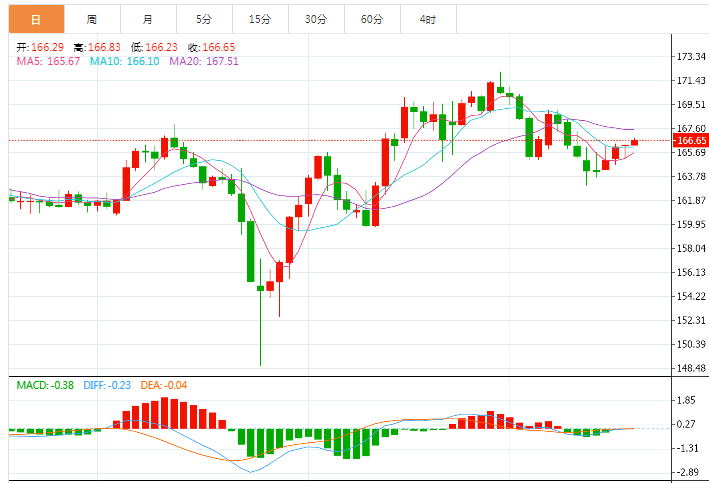Image resolution: width=709 pixels, height=483 pixels.
Task: Click the 173.34 price axis label
Action: tap(690, 57)
